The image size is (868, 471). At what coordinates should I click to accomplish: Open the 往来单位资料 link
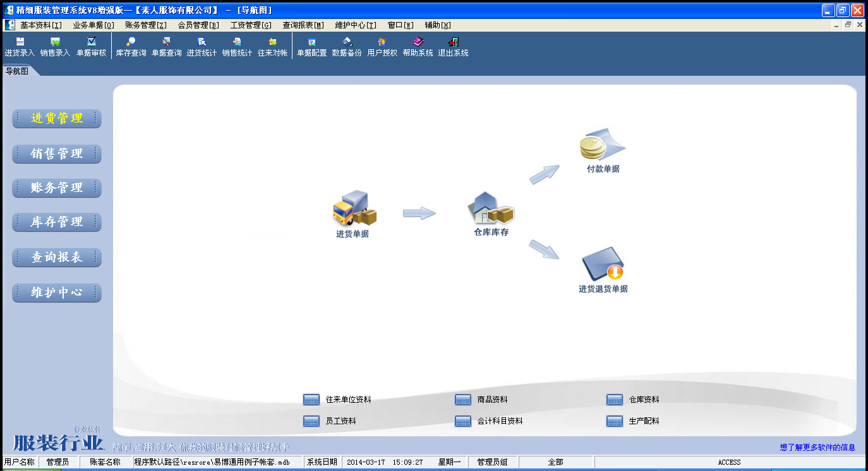point(347,400)
